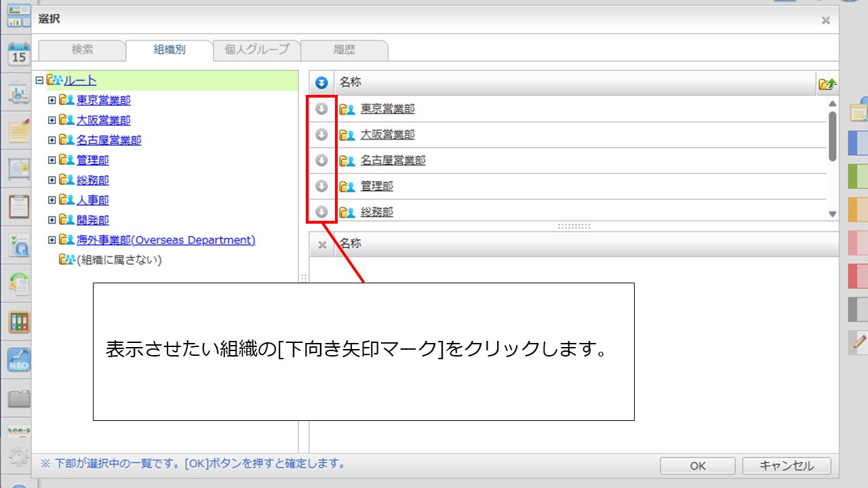
Task: Click the folder up-level icon
Action: [827, 83]
